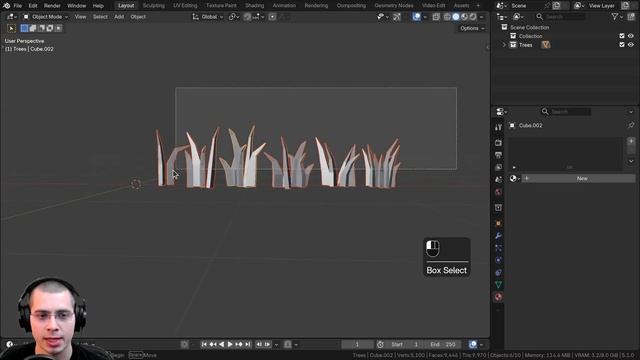Hide the Collection with its eye icon
The width and height of the screenshot is (640, 360).
coord(631,36)
